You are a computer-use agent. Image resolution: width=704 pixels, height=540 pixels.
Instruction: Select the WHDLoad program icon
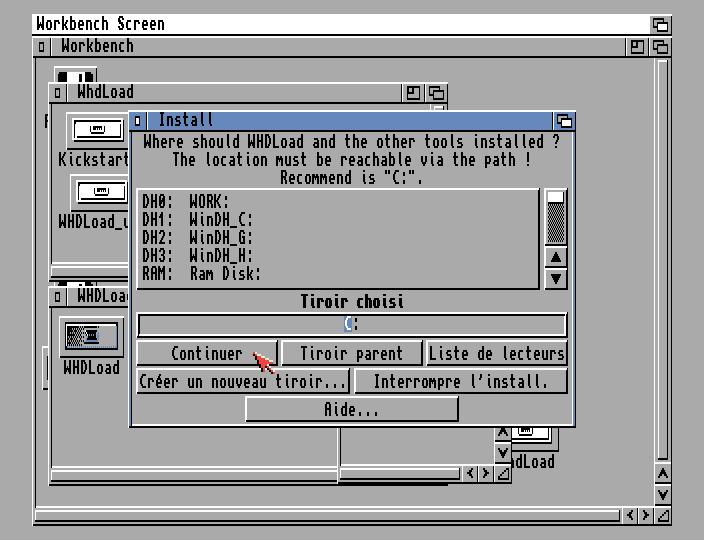(91, 337)
